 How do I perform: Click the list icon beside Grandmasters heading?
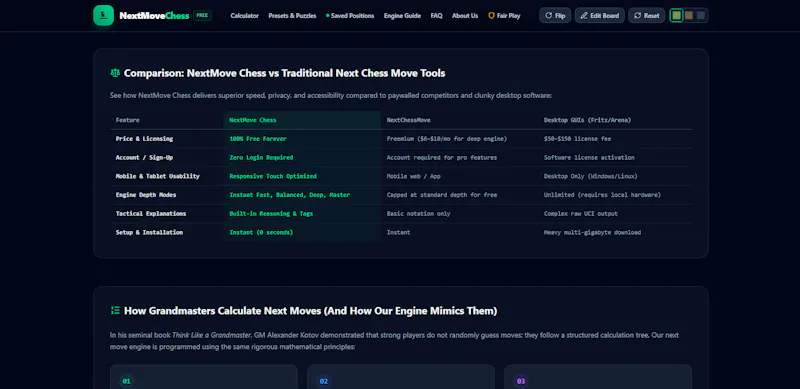click(115, 310)
